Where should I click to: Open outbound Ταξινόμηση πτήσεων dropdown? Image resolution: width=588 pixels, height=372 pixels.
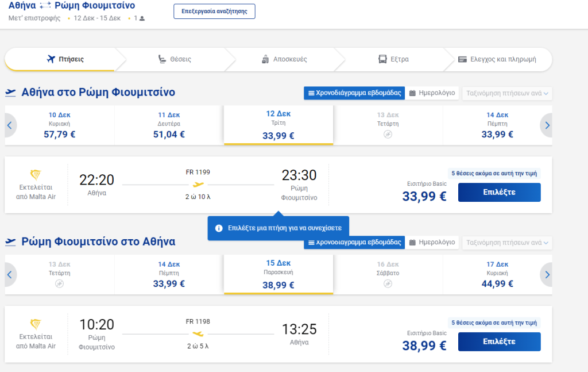click(507, 93)
